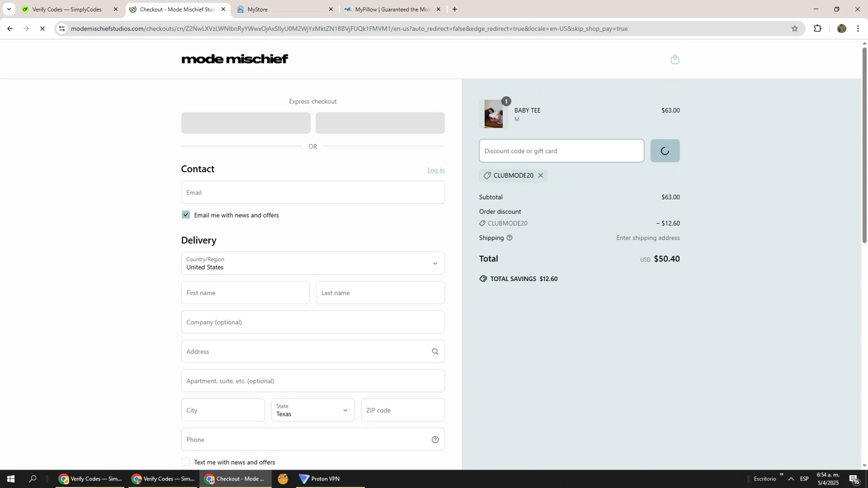Focus the Email input field
This screenshot has height=488, width=868.
tap(313, 193)
